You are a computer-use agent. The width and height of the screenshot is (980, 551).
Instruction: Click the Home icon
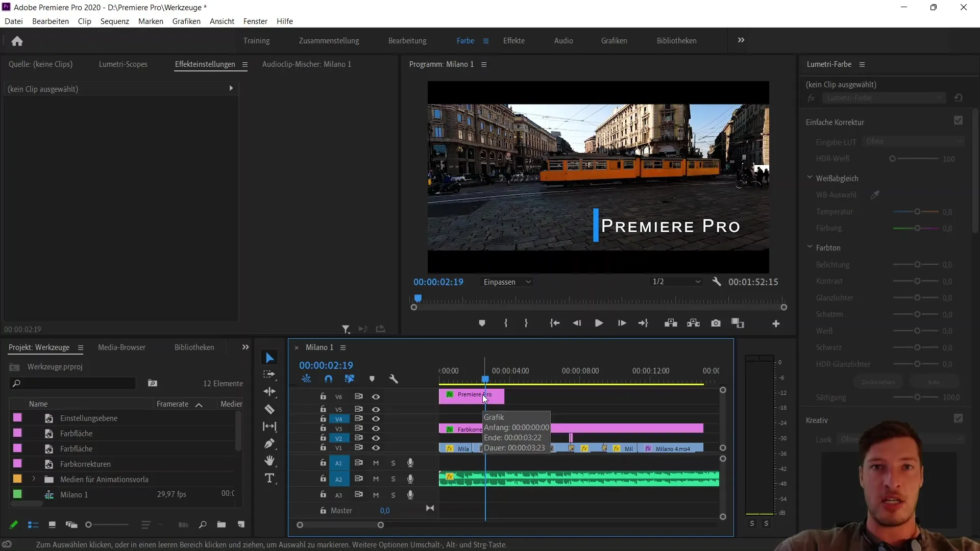click(17, 41)
